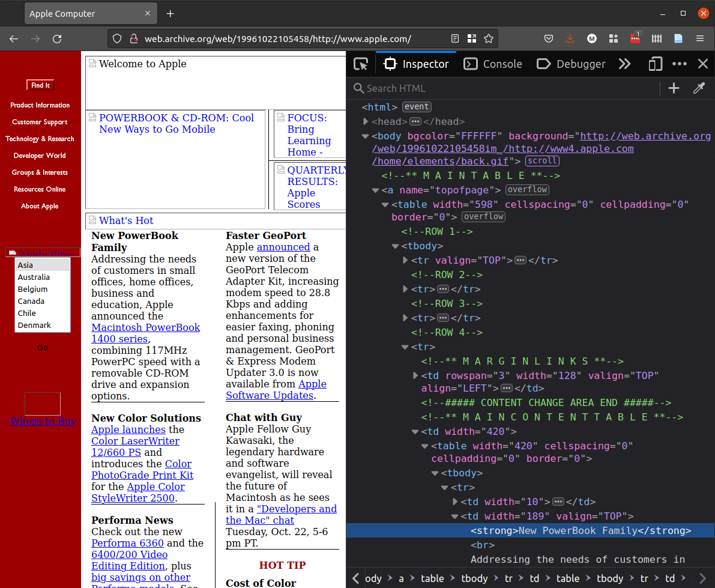Image resolution: width=715 pixels, height=588 pixels.
Task: Toggle overflow badge on the topofpage anchor
Action: pyautogui.click(x=527, y=189)
